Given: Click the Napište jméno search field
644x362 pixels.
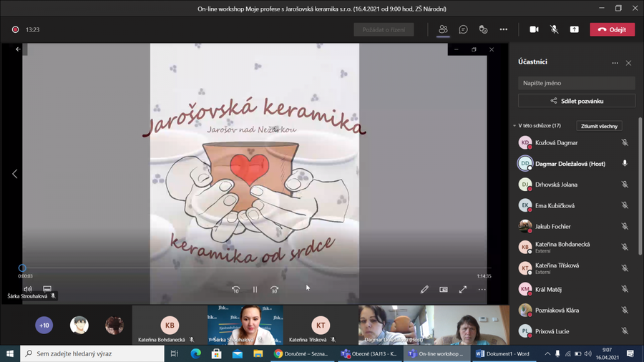Looking at the screenshot, I should tap(576, 83).
